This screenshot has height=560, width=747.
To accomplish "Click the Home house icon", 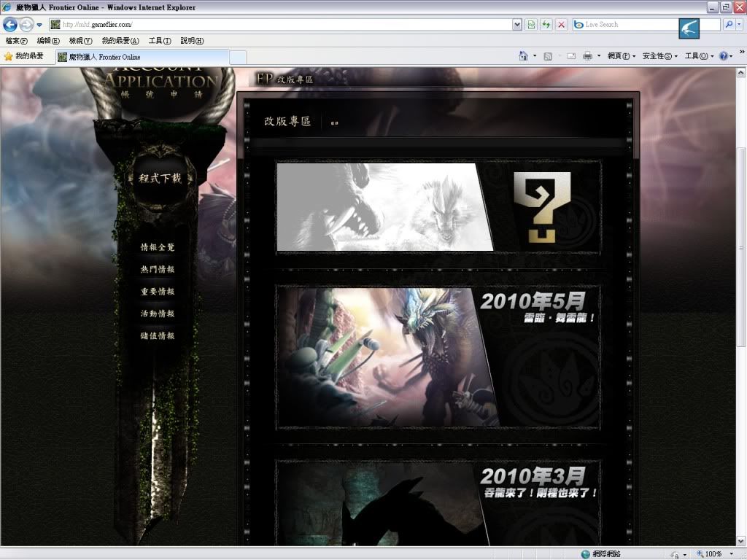I will [523, 56].
